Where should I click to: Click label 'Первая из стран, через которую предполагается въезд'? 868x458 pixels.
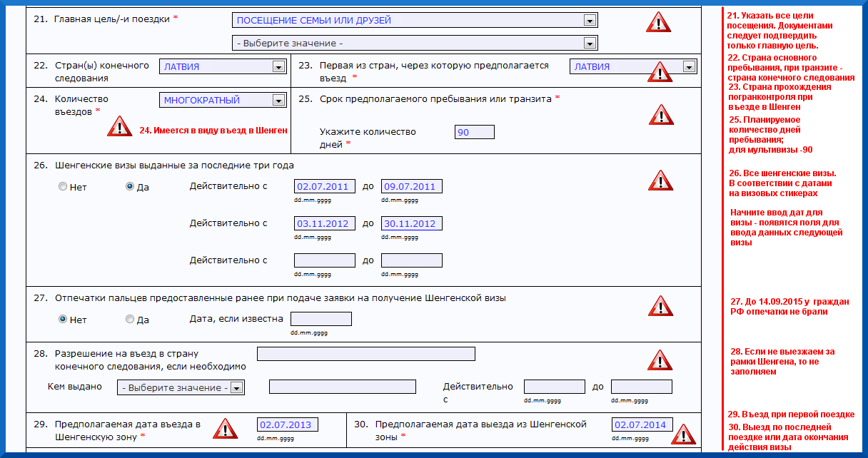click(x=434, y=71)
